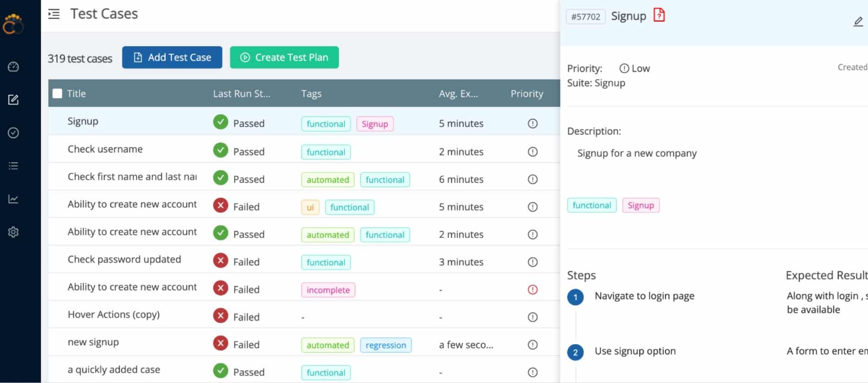Click the pencil edit icon for Signup case
The image size is (868, 383).
coord(858,22)
